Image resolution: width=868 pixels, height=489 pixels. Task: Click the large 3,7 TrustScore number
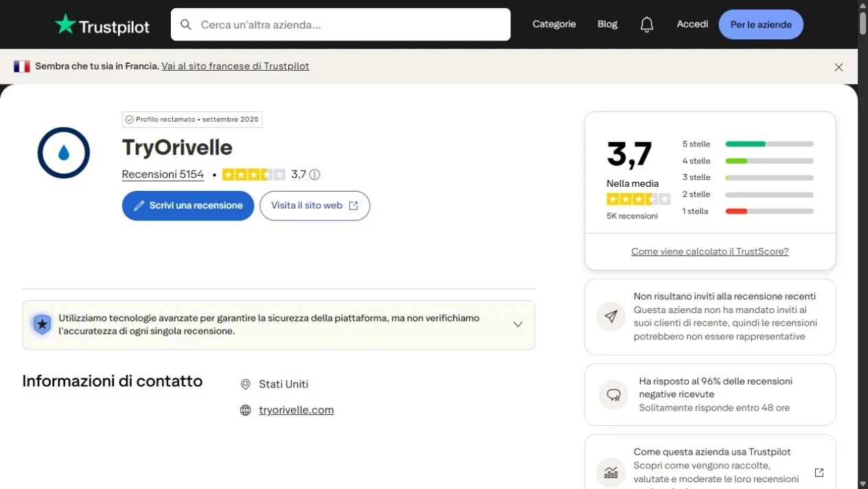click(629, 154)
